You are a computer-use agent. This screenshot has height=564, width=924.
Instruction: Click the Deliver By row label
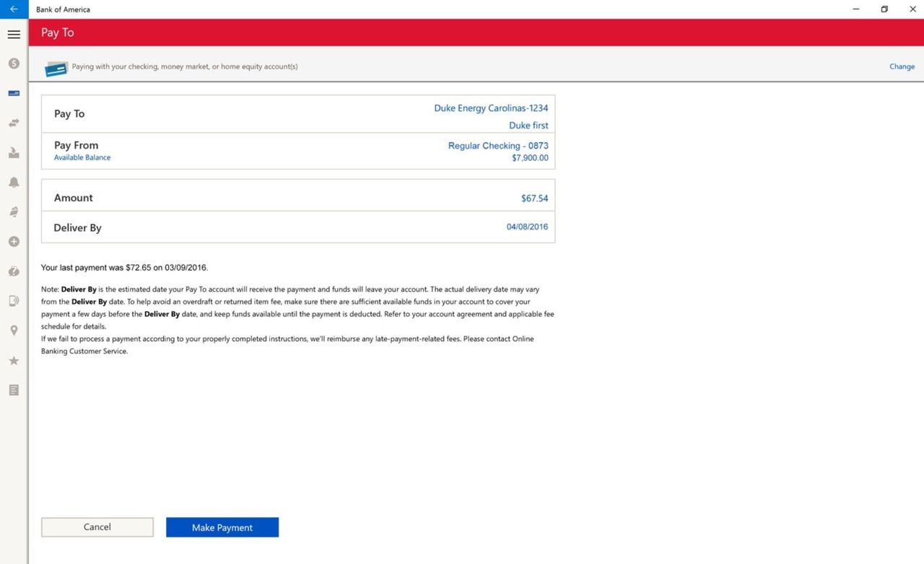tap(77, 228)
